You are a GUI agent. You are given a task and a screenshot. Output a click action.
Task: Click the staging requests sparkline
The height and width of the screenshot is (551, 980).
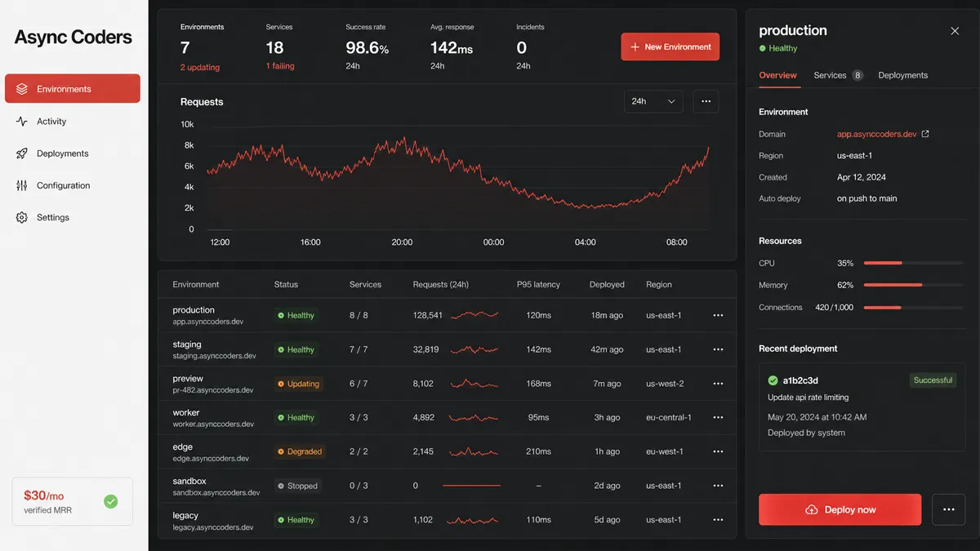click(x=474, y=349)
